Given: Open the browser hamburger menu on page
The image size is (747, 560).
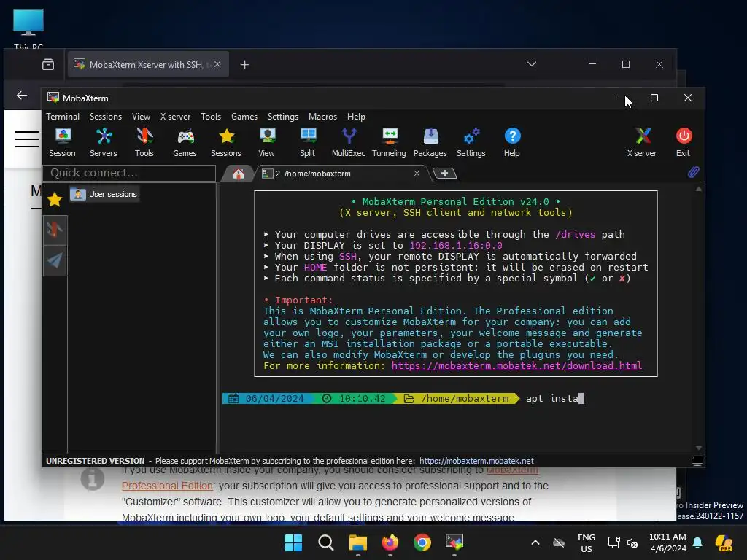Looking at the screenshot, I should tap(27, 139).
